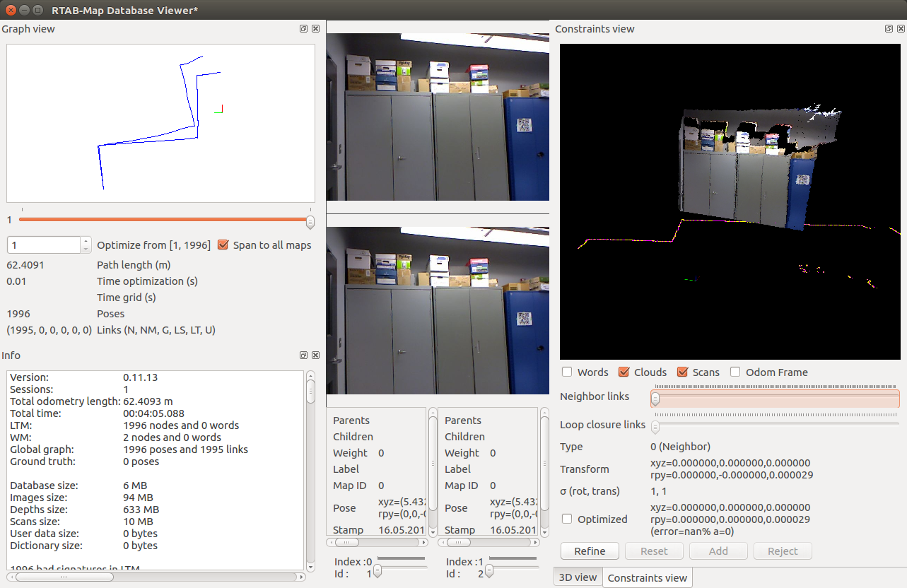
Task: Uncheck the Clouds checkbox
Action: 624,372
